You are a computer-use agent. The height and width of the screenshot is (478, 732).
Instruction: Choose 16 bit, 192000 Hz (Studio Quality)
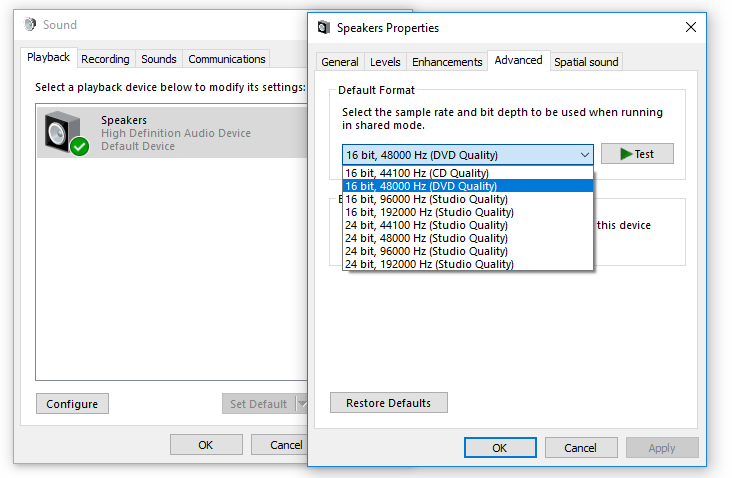pyautogui.click(x=468, y=212)
